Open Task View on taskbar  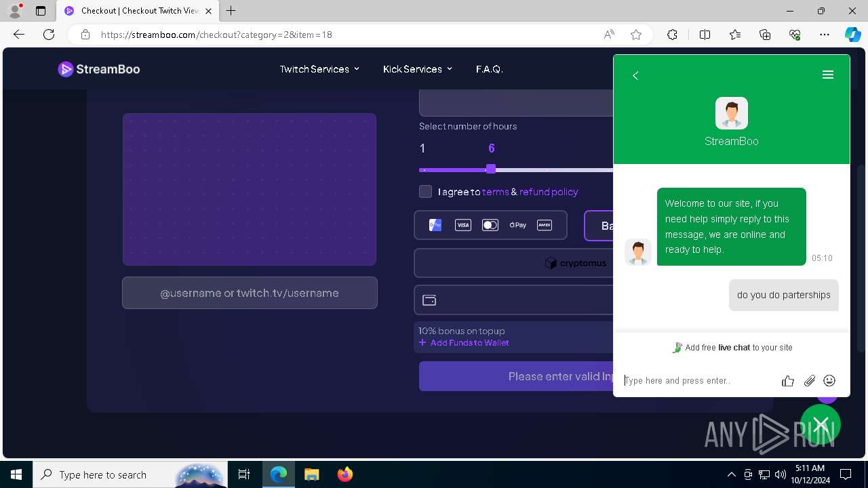pyautogui.click(x=244, y=474)
